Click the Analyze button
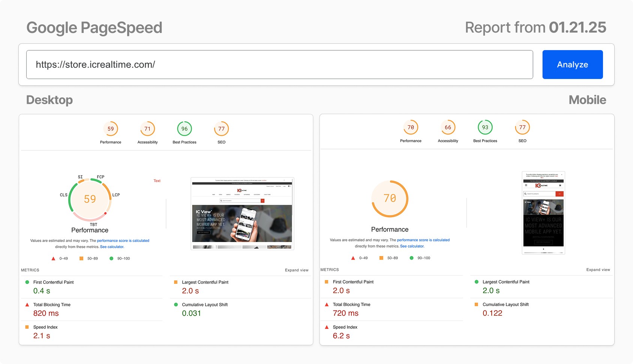633x364 pixels. pyautogui.click(x=572, y=64)
